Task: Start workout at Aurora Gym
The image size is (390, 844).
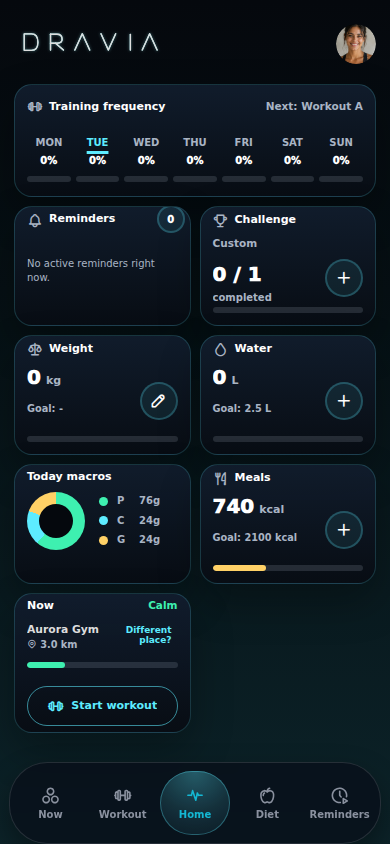Action: [102, 706]
